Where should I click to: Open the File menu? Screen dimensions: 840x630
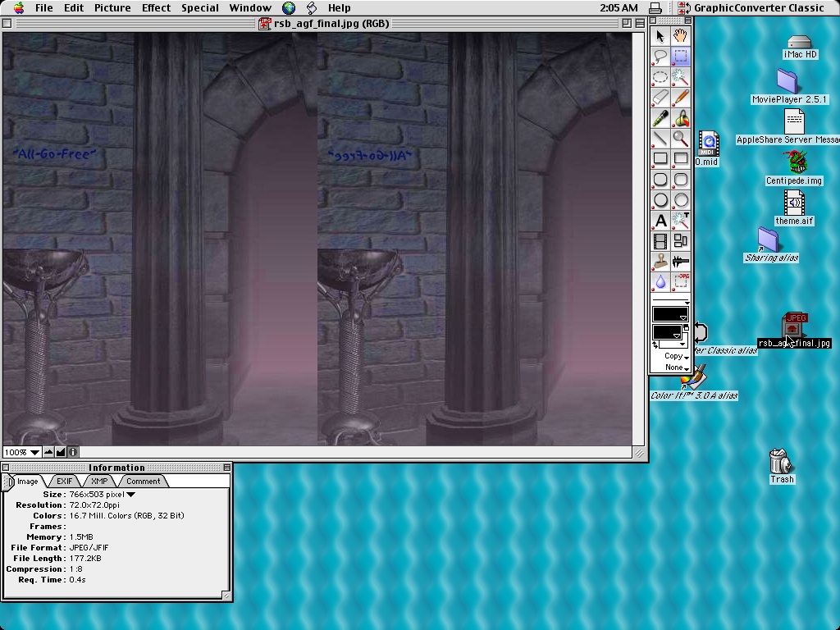point(43,8)
